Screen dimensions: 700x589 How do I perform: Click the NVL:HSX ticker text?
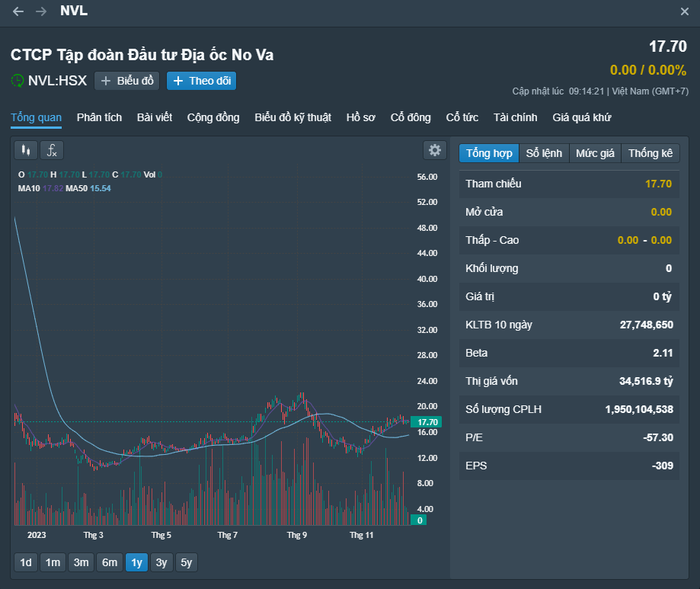(x=57, y=81)
